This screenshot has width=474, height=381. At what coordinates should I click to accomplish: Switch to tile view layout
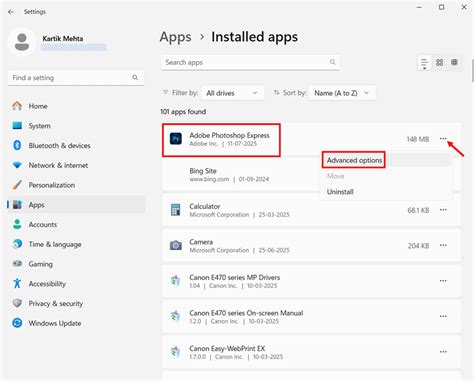point(454,62)
